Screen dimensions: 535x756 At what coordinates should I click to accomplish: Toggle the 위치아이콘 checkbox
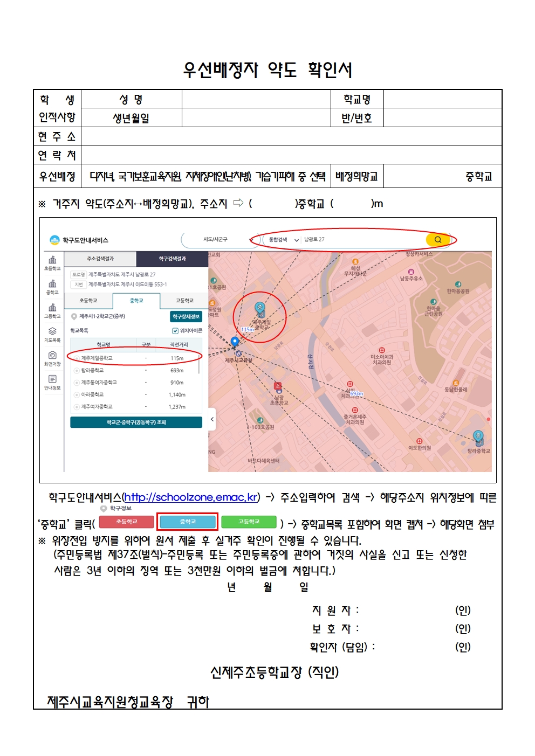click(175, 331)
